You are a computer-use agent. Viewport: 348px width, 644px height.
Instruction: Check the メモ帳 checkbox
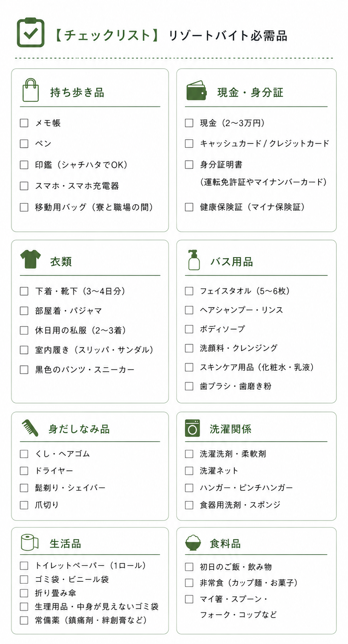point(24,123)
